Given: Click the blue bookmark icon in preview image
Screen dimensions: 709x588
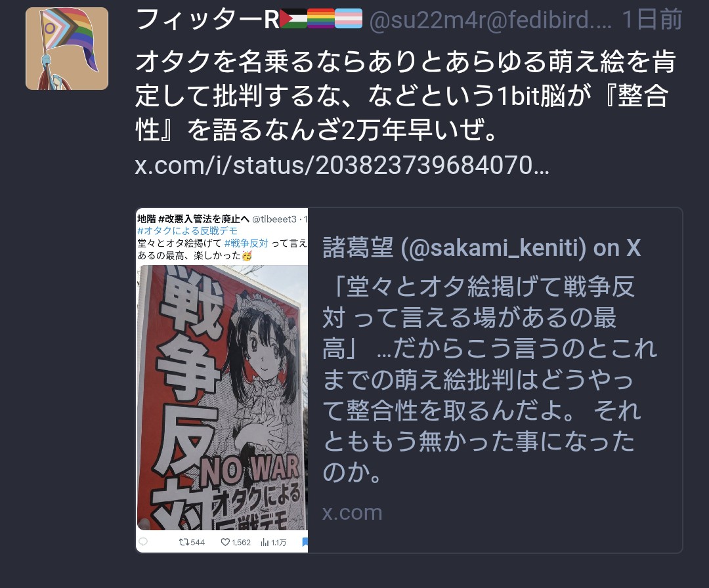Looking at the screenshot, I should click(305, 542).
